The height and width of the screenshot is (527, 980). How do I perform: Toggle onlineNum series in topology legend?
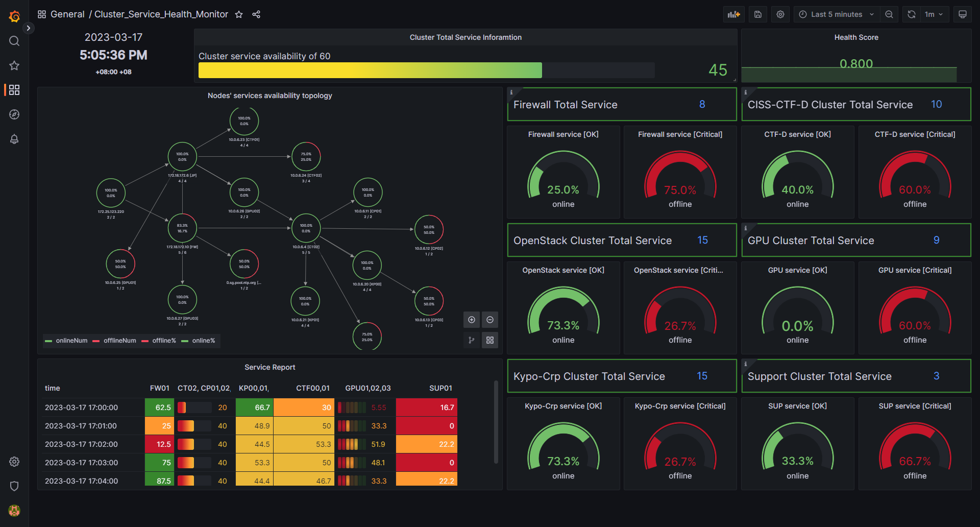click(x=66, y=341)
